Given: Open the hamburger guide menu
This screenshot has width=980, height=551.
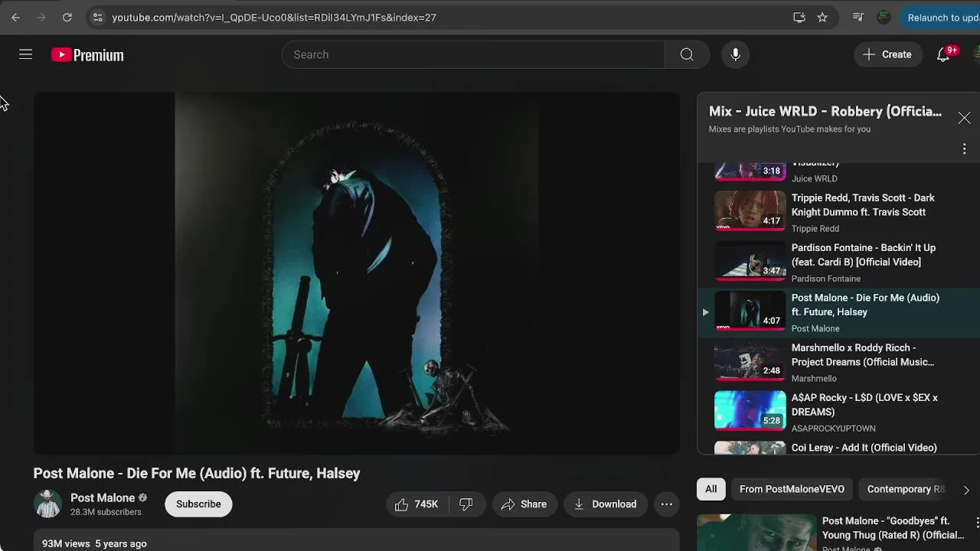Looking at the screenshot, I should (25, 54).
